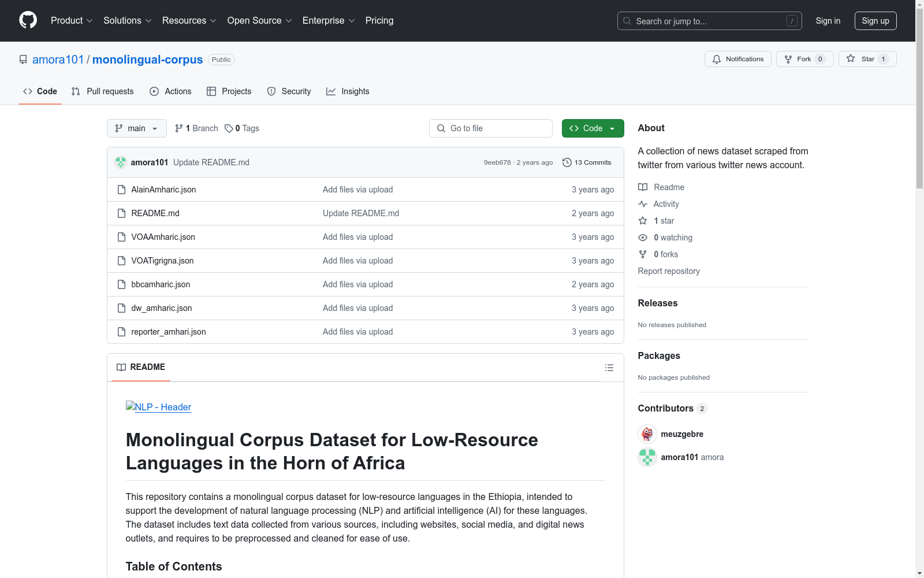The image size is (924, 578).
Task: Select the Code tab
Action: pos(40,91)
